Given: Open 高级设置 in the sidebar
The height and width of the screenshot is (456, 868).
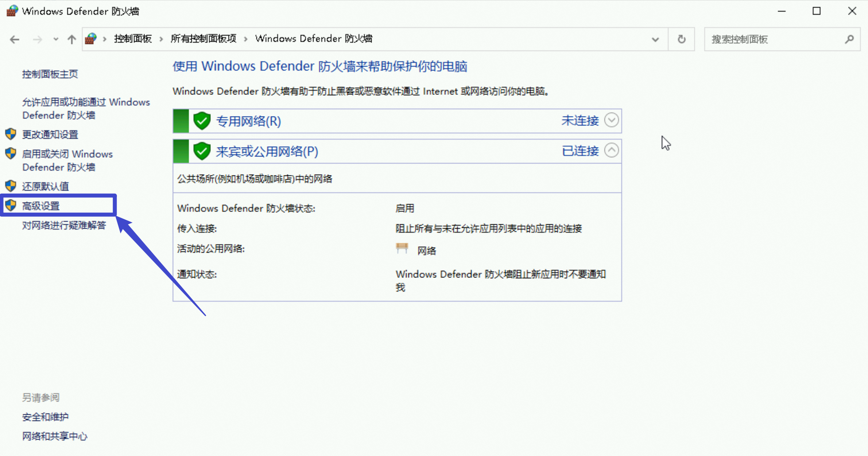Looking at the screenshot, I should coord(41,206).
